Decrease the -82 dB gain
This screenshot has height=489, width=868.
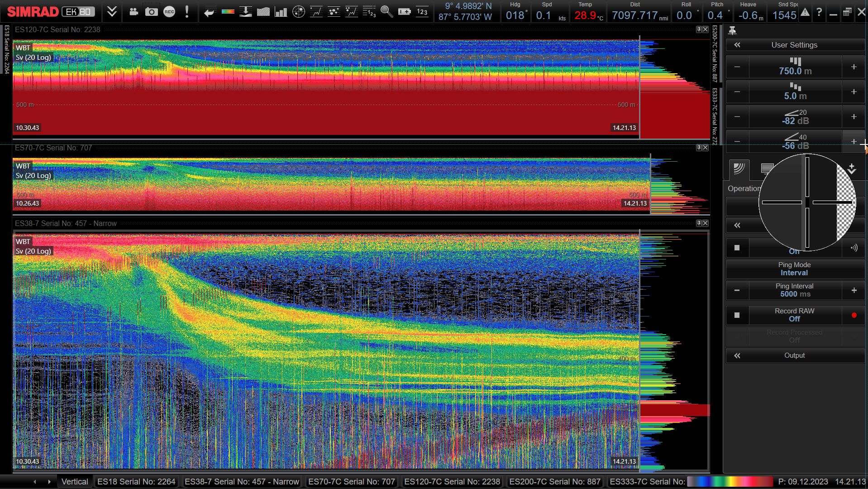[737, 117]
